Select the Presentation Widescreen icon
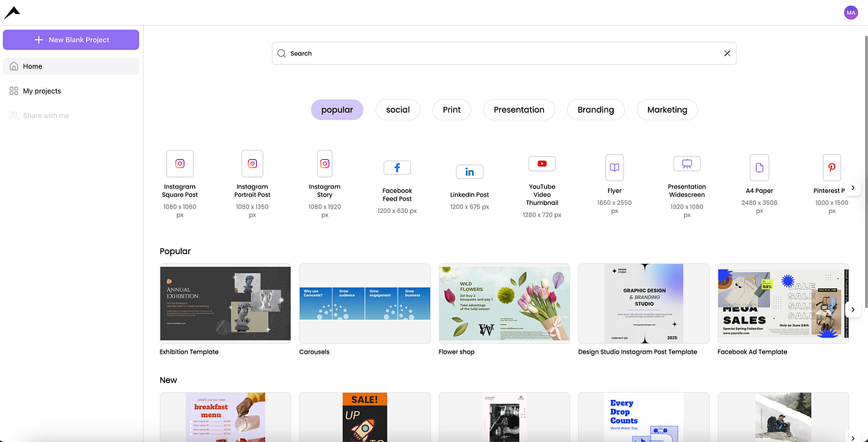 (687, 164)
